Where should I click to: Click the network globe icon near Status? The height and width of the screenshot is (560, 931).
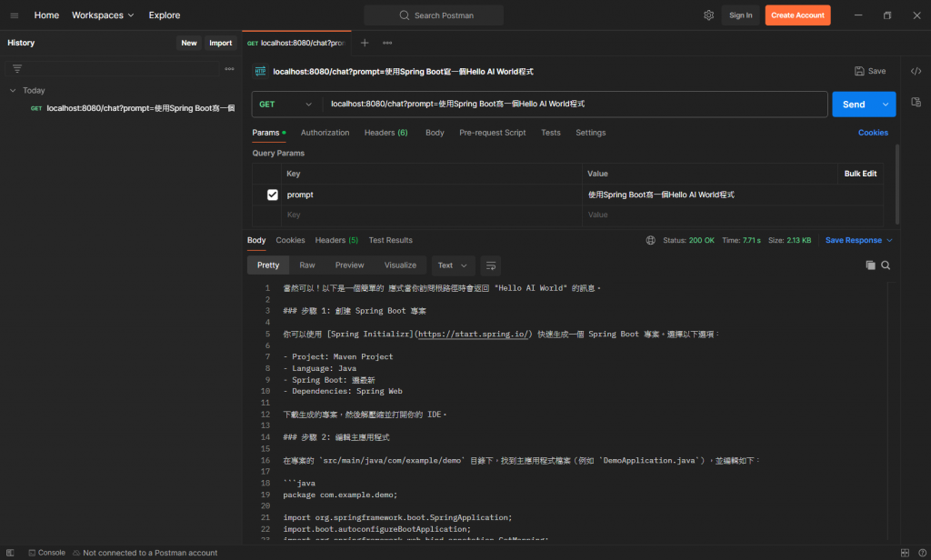coord(651,241)
